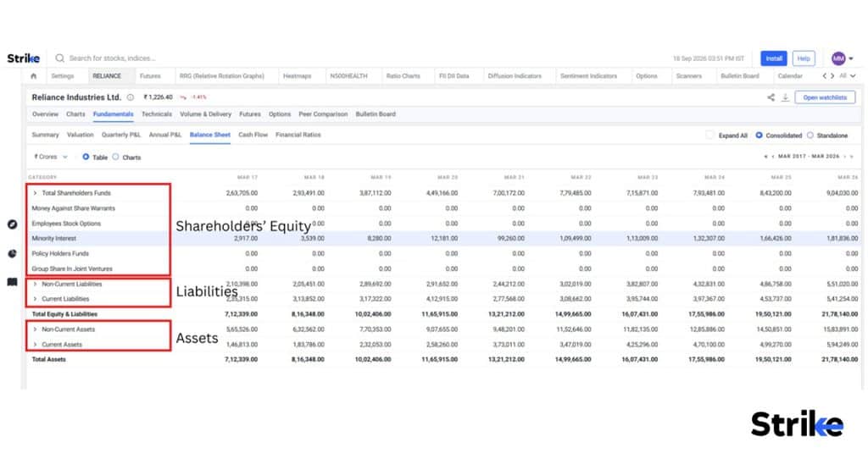868x459 pixels.
Task: Expand the Non-Current Liabilities row
Action: coord(35,284)
